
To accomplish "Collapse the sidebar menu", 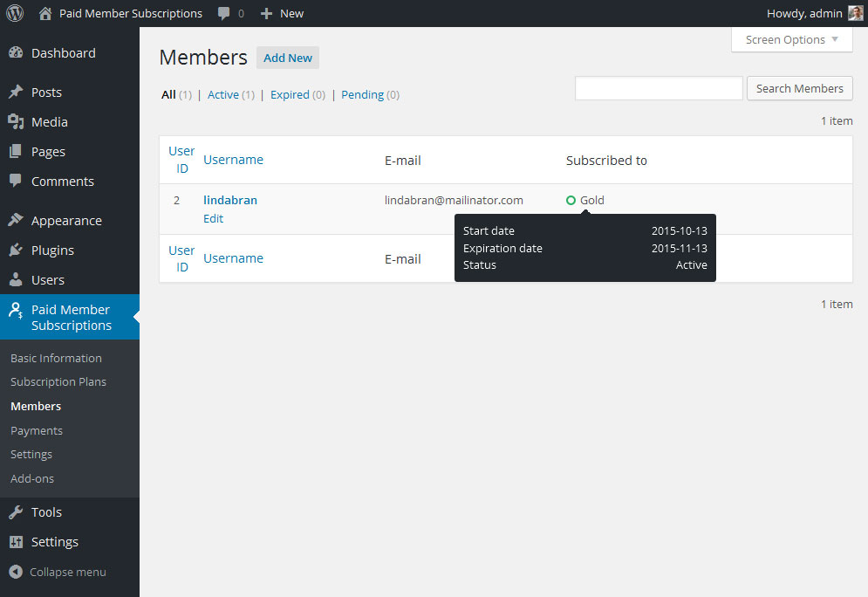I will click(x=58, y=573).
